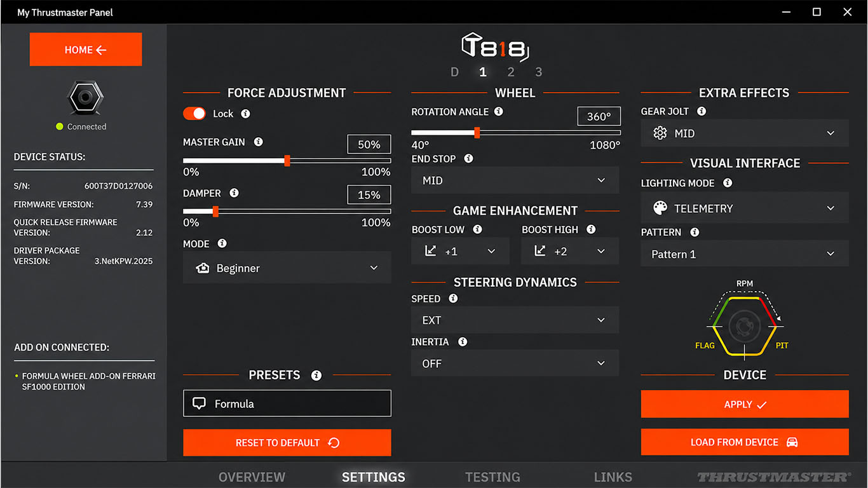868x488 pixels.
Task: Click the Formula preset chat icon
Action: coord(199,403)
